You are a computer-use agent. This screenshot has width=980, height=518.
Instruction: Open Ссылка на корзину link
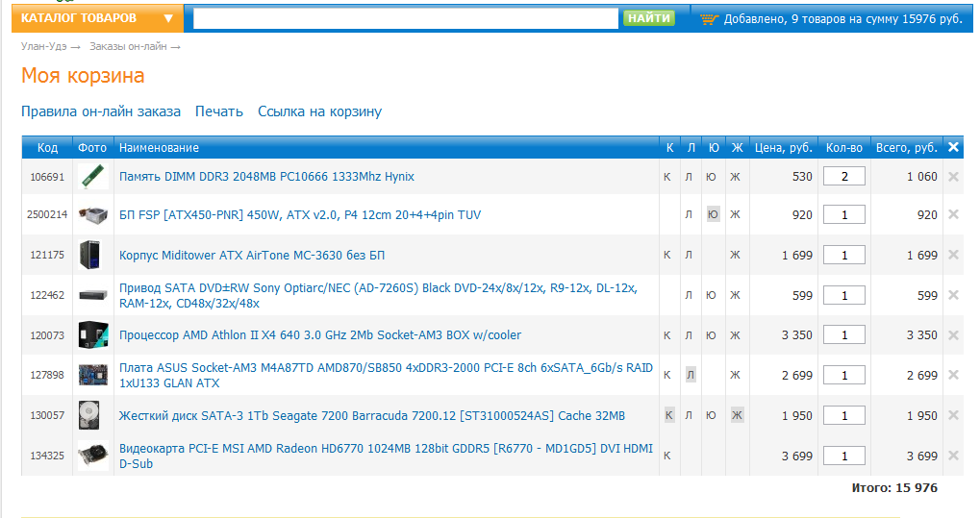[319, 111]
